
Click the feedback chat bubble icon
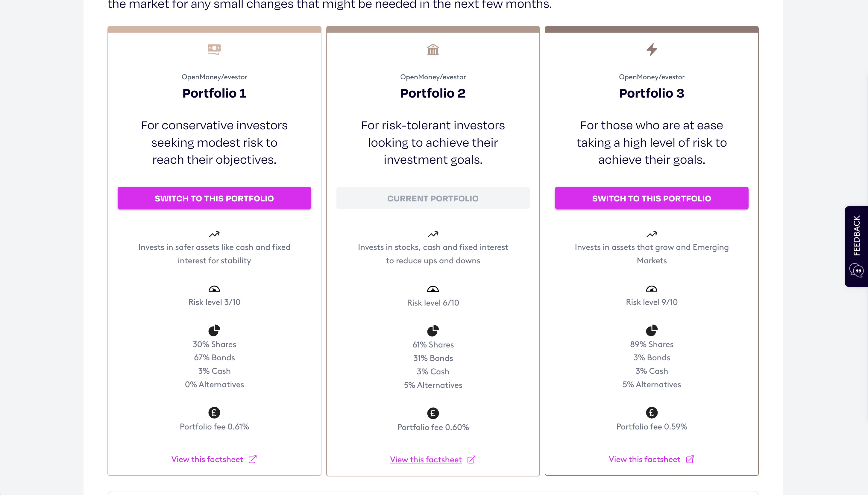(856, 271)
